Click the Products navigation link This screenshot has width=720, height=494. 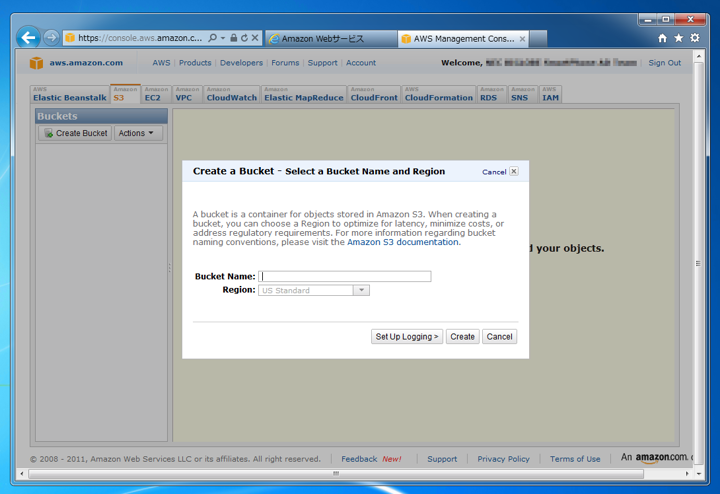tap(195, 63)
